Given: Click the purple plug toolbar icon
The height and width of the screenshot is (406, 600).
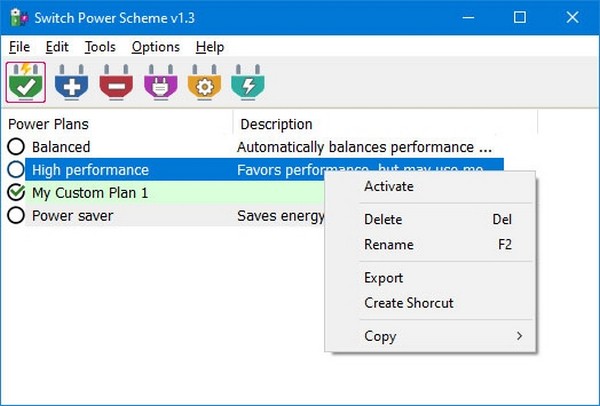Looking at the screenshot, I should pyautogui.click(x=160, y=84).
